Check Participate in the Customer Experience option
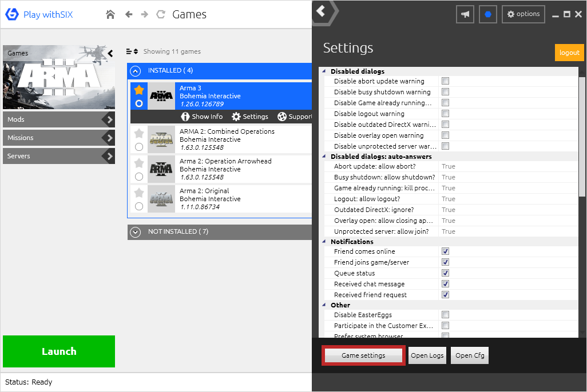This screenshot has height=392, width=587. pyautogui.click(x=445, y=325)
